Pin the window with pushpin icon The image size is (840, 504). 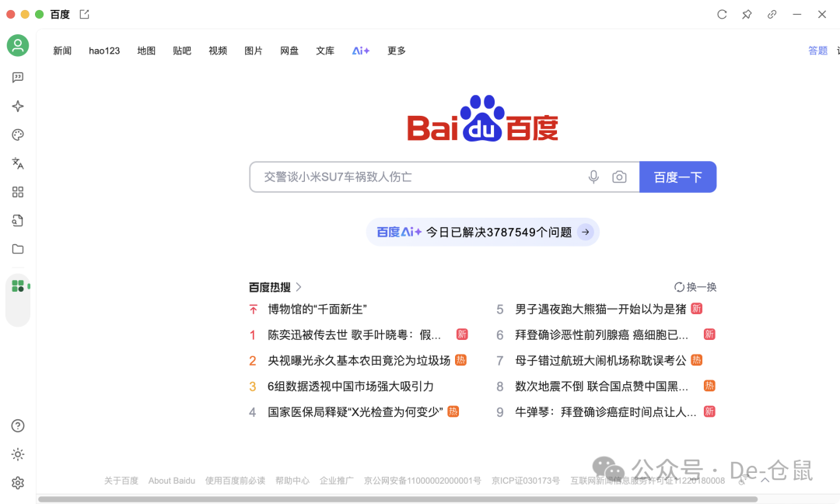coord(747,15)
